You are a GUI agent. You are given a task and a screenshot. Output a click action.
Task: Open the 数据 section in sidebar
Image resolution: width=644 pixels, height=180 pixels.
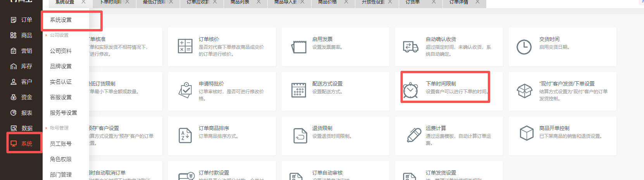[x=21, y=128]
